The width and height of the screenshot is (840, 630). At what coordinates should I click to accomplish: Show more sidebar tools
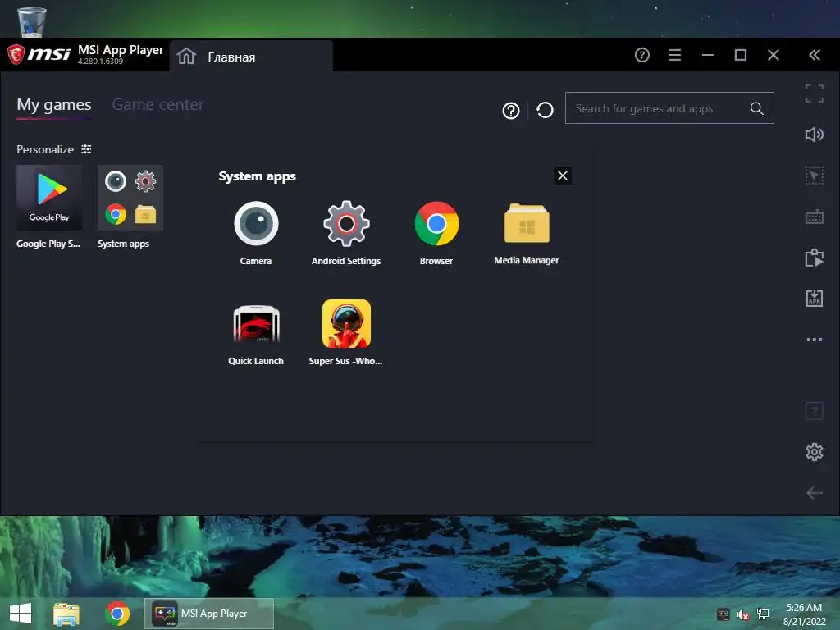click(x=815, y=340)
